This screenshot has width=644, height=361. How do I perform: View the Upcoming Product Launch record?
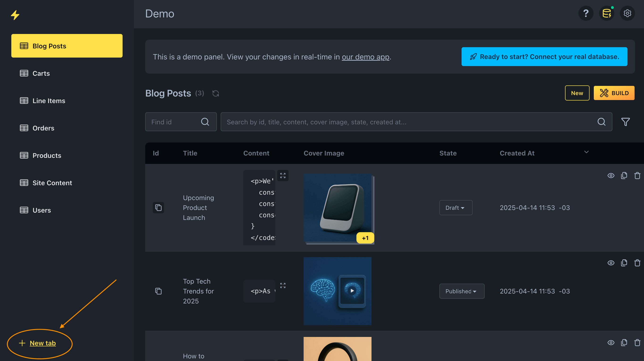[x=611, y=176]
